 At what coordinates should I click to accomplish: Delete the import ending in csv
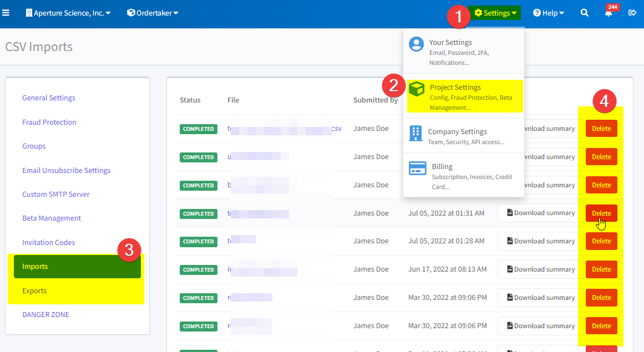[x=601, y=129]
